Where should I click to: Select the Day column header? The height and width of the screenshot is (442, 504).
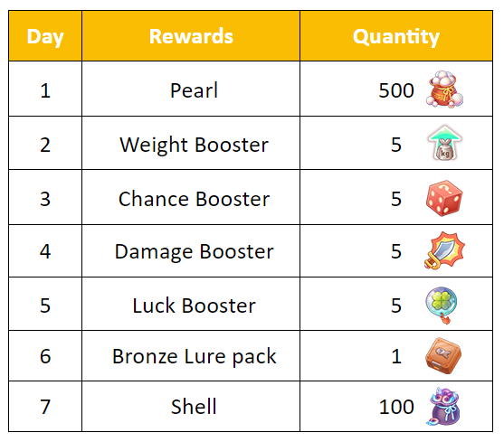click(x=45, y=36)
